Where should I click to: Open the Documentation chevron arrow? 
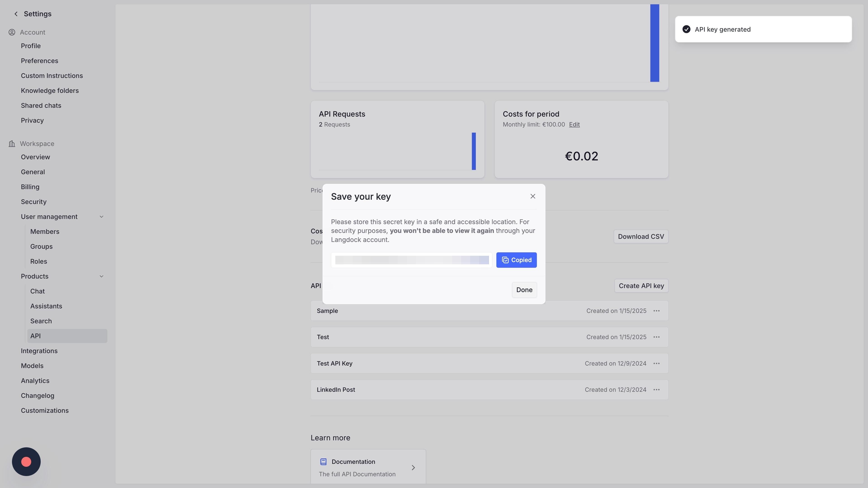(x=413, y=467)
